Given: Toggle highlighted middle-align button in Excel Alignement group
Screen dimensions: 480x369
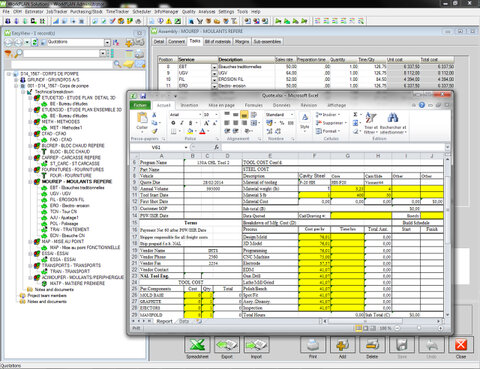Looking at the screenshot, I should tap(244, 115).
